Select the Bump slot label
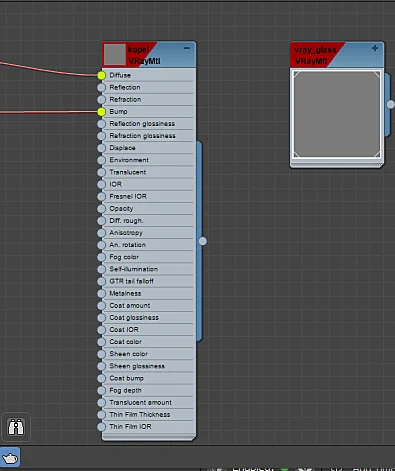The width and height of the screenshot is (395, 471). click(x=118, y=112)
